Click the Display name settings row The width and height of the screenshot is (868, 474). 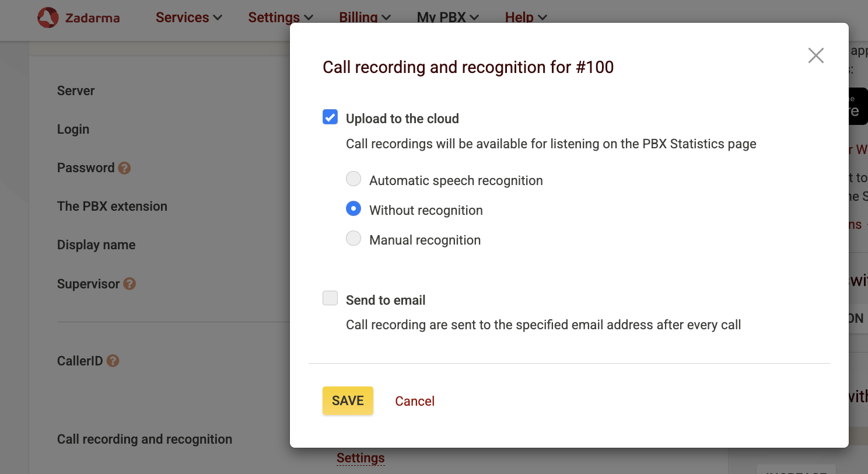[x=96, y=245]
